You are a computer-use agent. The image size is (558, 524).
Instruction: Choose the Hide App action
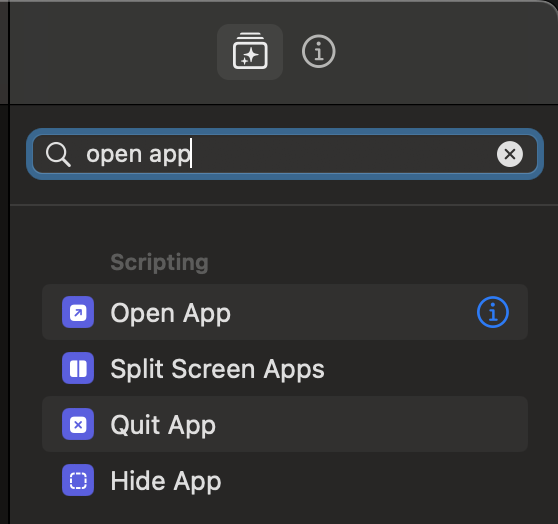click(x=285, y=480)
